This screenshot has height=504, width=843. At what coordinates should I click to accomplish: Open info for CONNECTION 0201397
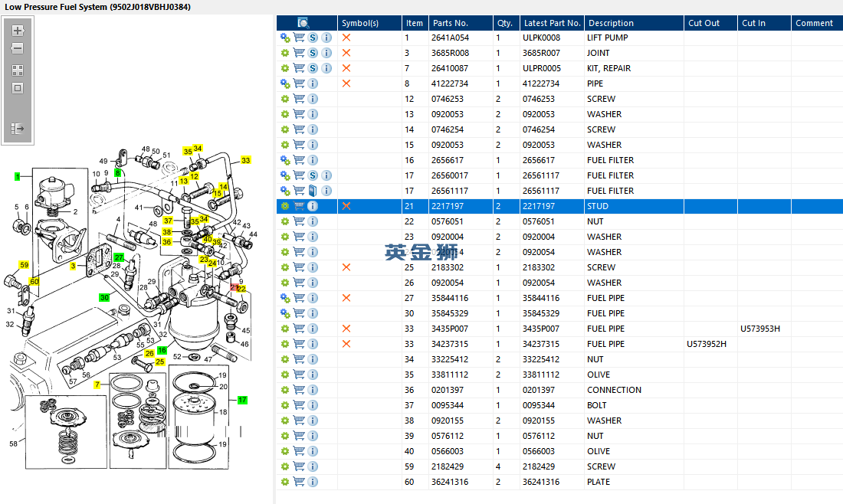(x=313, y=390)
